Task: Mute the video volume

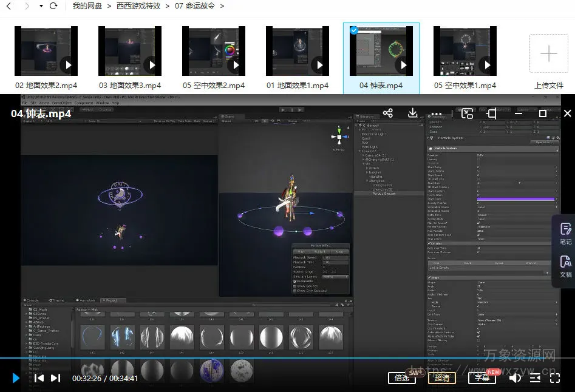Action: click(x=515, y=378)
